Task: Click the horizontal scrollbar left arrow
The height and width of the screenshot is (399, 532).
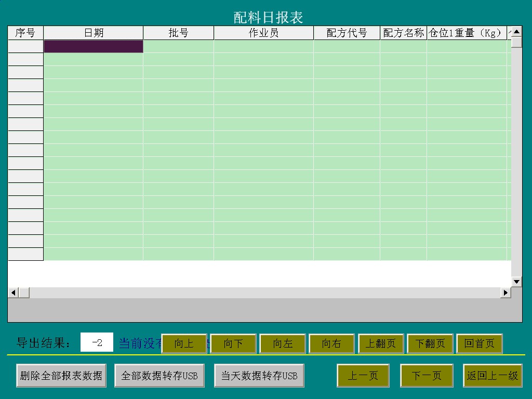Action: pos(13,293)
